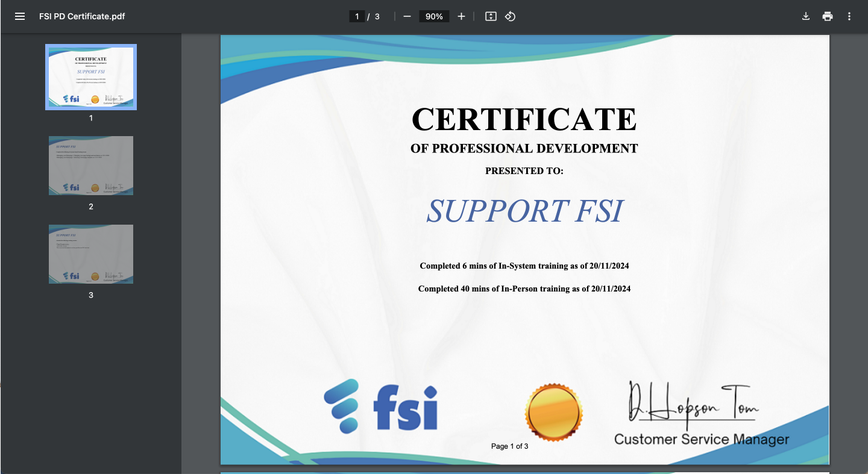868x474 pixels.
Task: Click the FSI PD Certificate.pdf title
Action: coord(82,16)
